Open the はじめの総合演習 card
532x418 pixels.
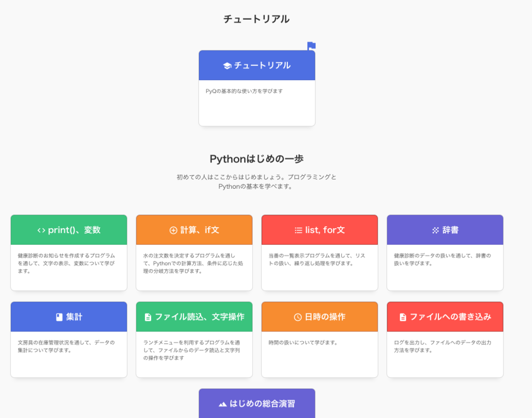click(257, 403)
